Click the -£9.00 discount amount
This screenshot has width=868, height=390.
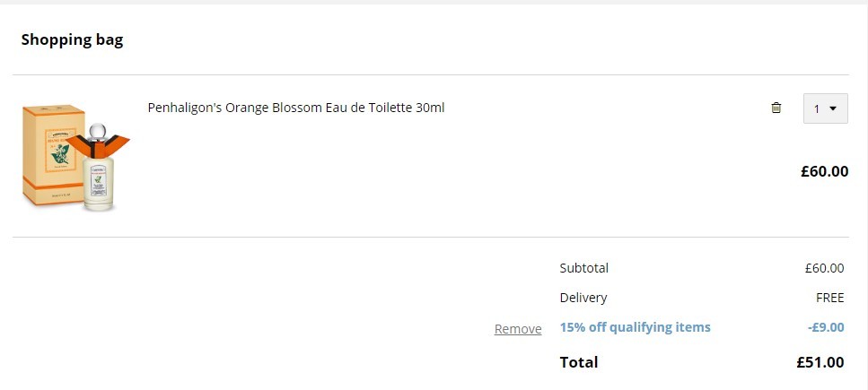pyautogui.click(x=826, y=327)
